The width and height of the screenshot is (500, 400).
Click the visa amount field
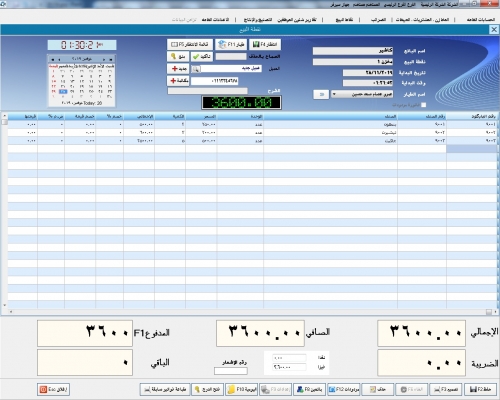[x=289, y=367]
